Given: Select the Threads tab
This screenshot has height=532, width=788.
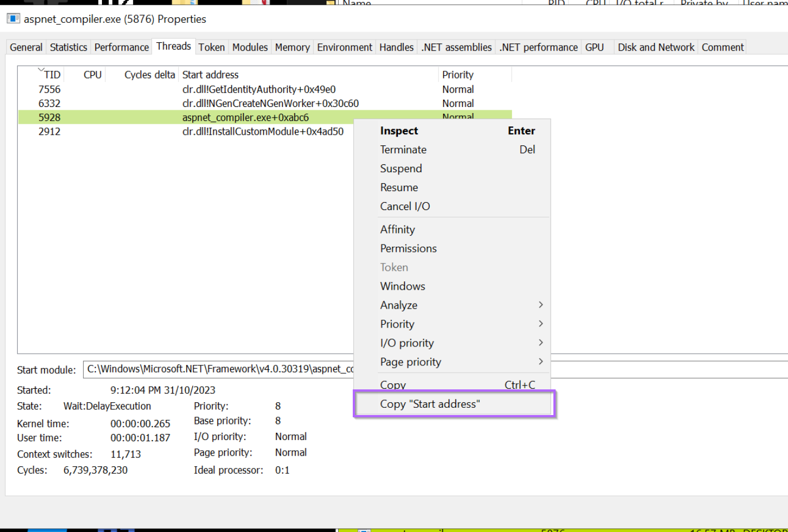Looking at the screenshot, I should (x=173, y=46).
